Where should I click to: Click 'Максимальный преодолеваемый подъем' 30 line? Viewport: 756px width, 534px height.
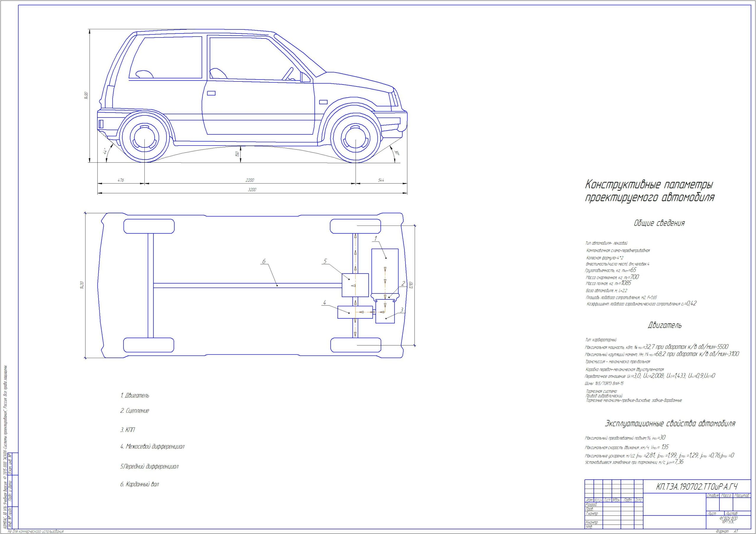point(625,437)
